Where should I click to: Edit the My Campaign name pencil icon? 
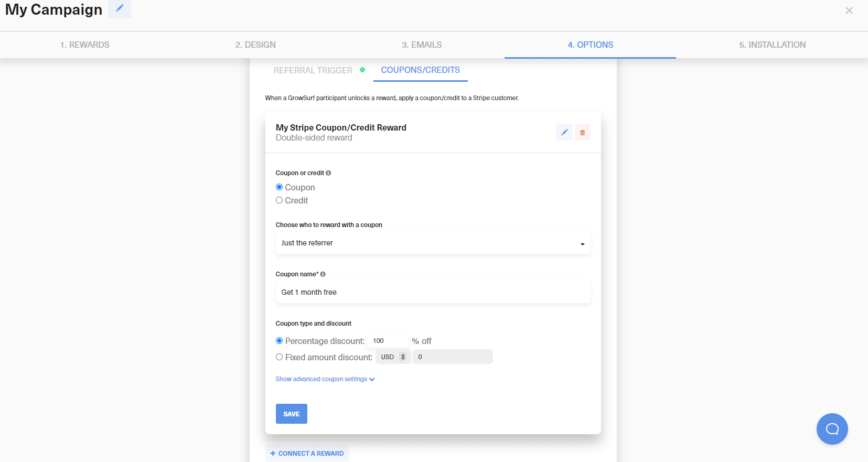click(120, 8)
